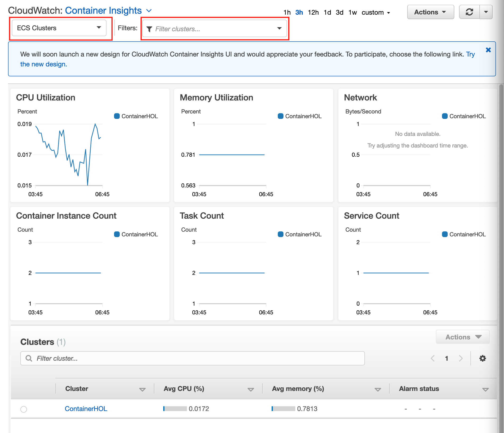Image resolution: width=504 pixels, height=433 pixels.
Task: Open the top Actions dropdown
Action: click(x=430, y=12)
